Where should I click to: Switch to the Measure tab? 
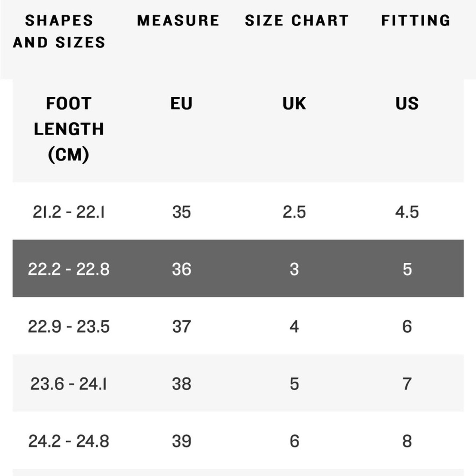click(x=178, y=21)
